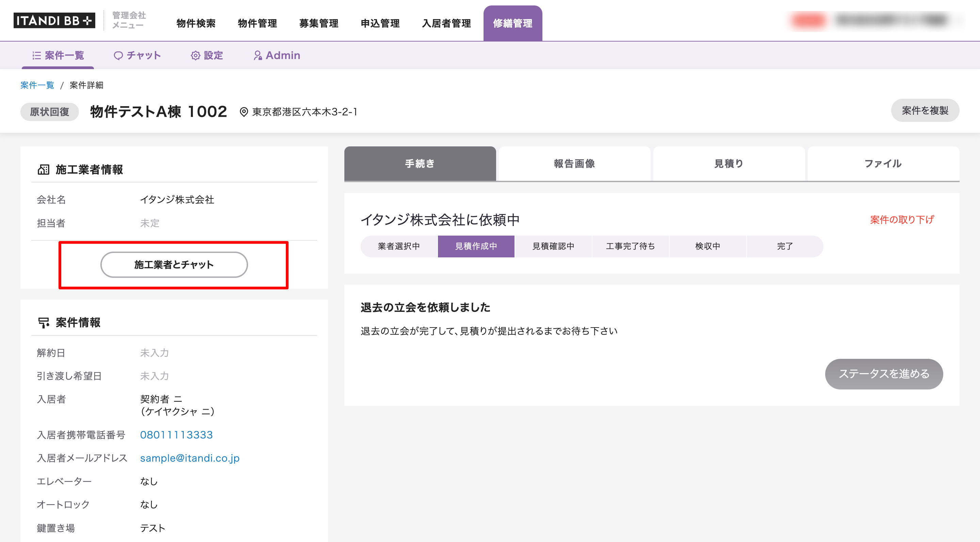Click email sample@itandi.co.jp
The height and width of the screenshot is (542, 980).
190,458
